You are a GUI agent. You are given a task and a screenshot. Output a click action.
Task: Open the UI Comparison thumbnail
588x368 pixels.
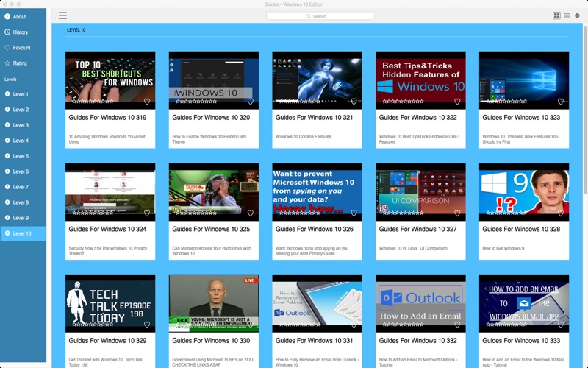click(x=420, y=192)
